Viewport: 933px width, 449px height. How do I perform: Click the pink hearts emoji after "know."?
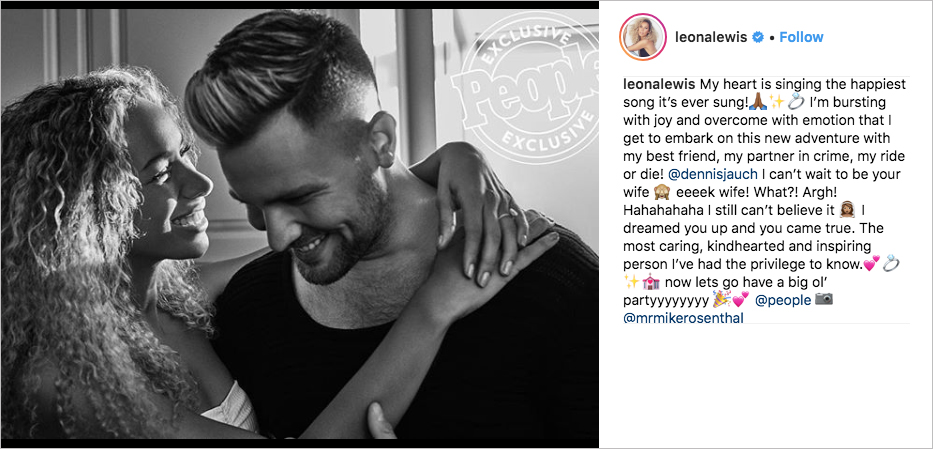871,264
